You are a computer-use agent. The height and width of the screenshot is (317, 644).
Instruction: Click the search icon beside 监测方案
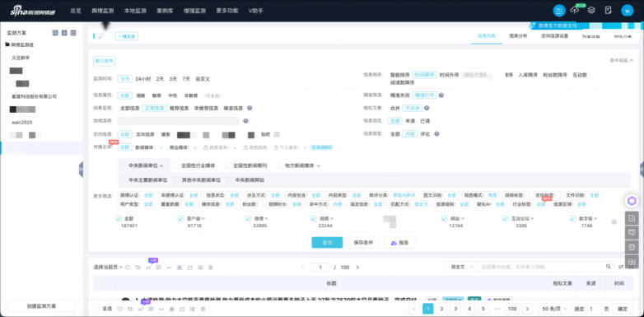pos(55,33)
